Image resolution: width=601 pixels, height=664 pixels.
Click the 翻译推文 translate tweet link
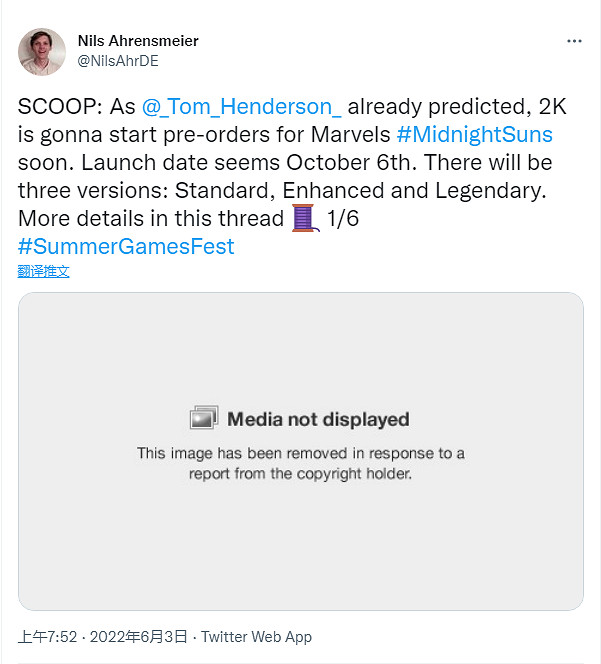[44, 271]
